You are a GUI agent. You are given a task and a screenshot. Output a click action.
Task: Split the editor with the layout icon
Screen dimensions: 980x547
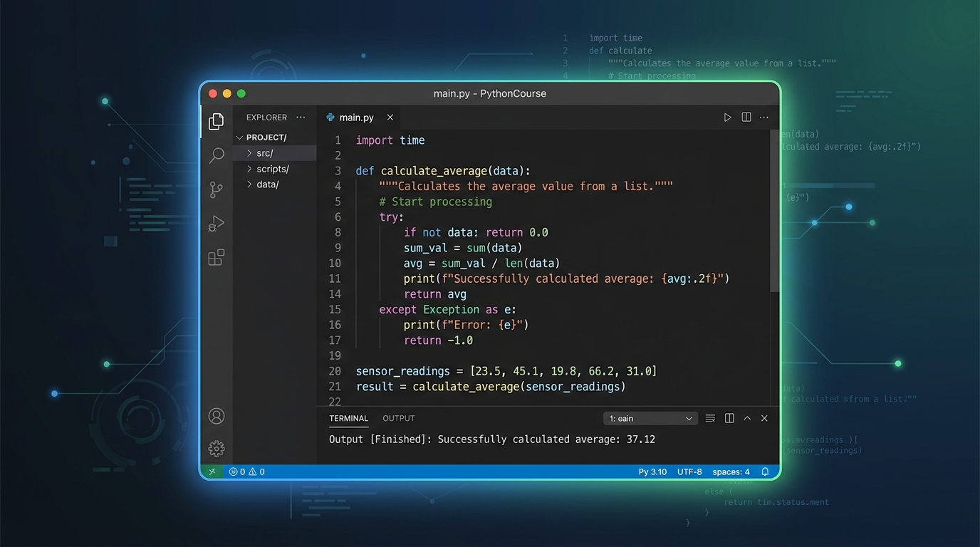pyautogui.click(x=746, y=118)
